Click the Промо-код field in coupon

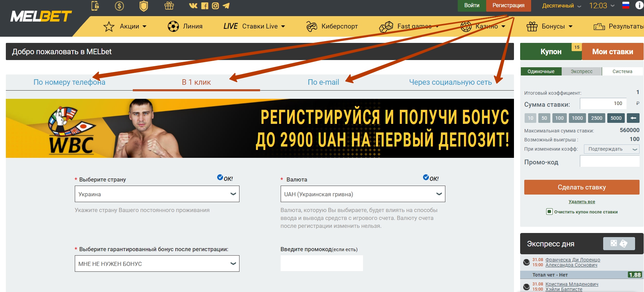610,161
